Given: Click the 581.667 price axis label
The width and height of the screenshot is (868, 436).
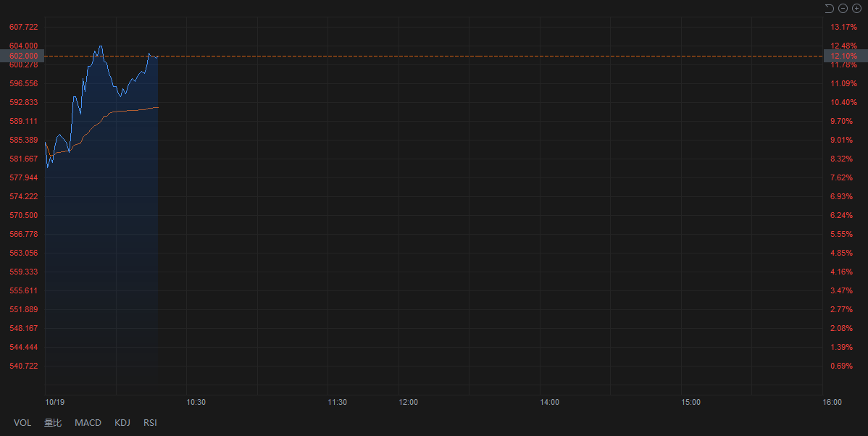Looking at the screenshot, I should pyautogui.click(x=24, y=159).
